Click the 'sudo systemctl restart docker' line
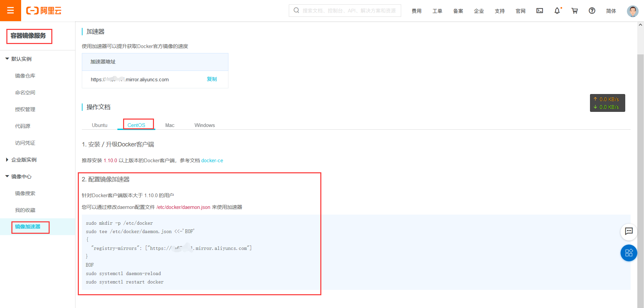 coord(125,282)
